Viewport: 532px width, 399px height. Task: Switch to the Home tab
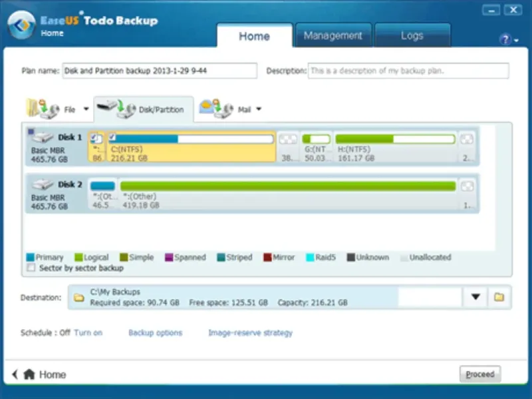(x=255, y=36)
